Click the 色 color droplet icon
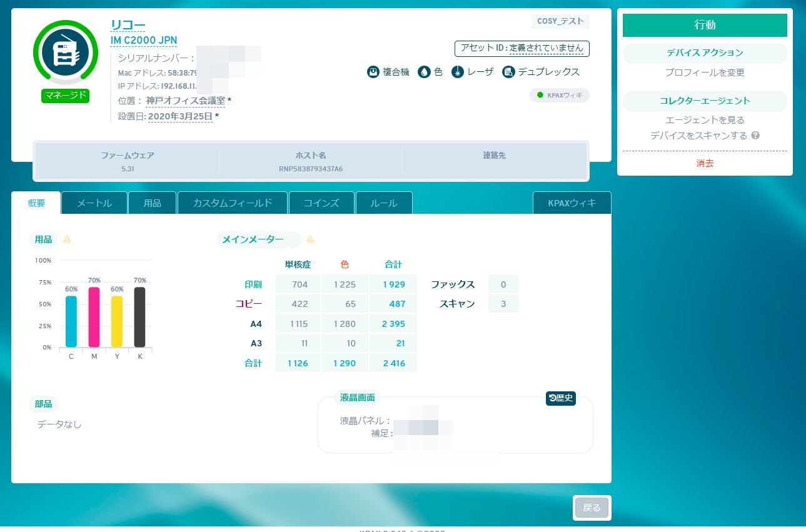The height and width of the screenshot is (532, 806). click(x=424, y=72)
